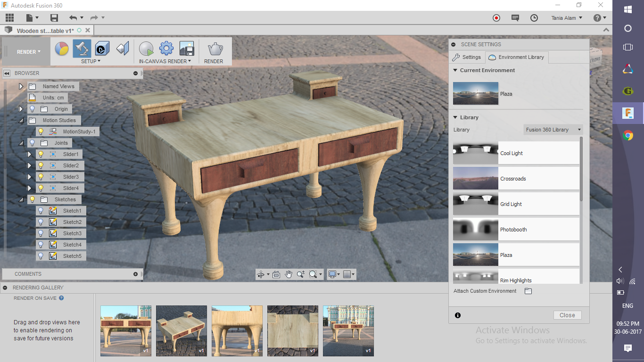
Task: Expand the Slider2 joint node
Action: click(x=29, y=165)
